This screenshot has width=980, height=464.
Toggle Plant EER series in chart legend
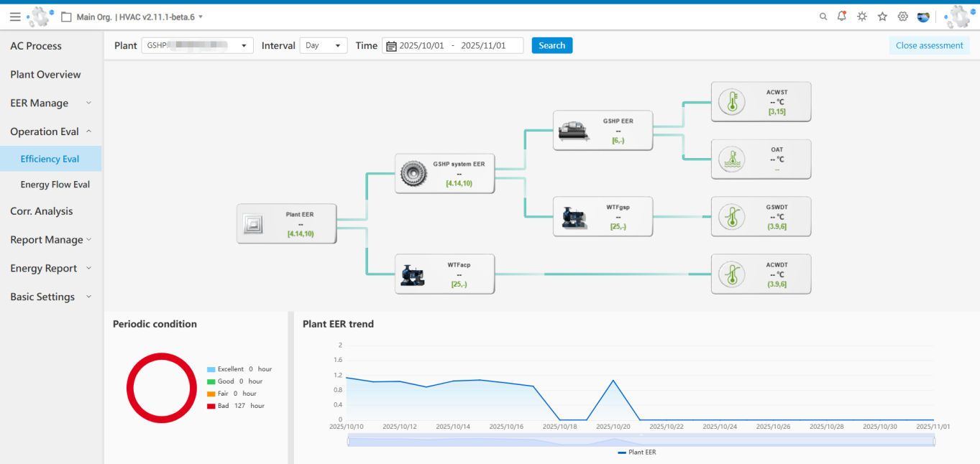pos(636,453)
